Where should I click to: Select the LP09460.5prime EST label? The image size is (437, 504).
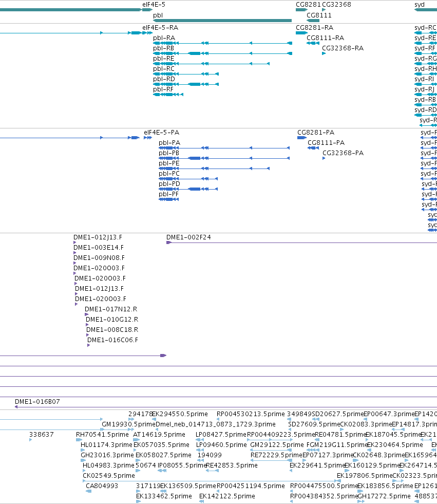pos(221,445)
